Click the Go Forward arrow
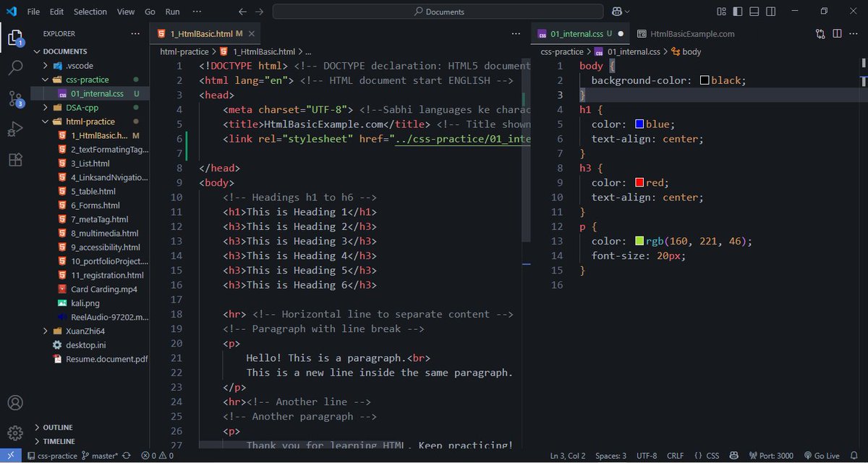This screenshot has height=463, width=868. tap(260, 12)
